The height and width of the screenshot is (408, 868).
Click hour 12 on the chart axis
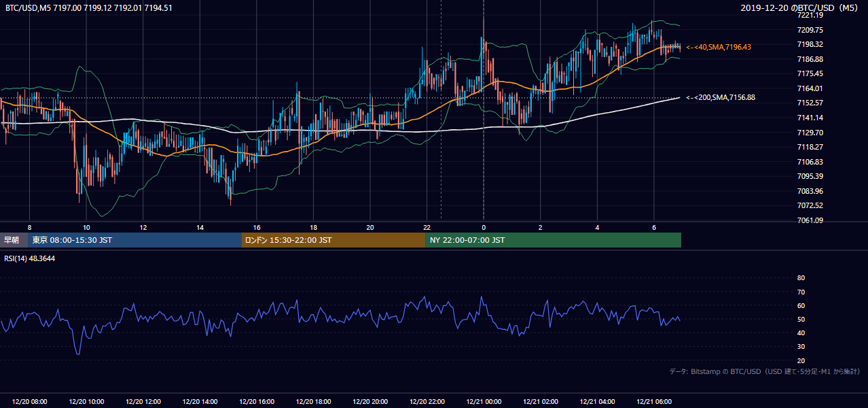pos(143,227)
